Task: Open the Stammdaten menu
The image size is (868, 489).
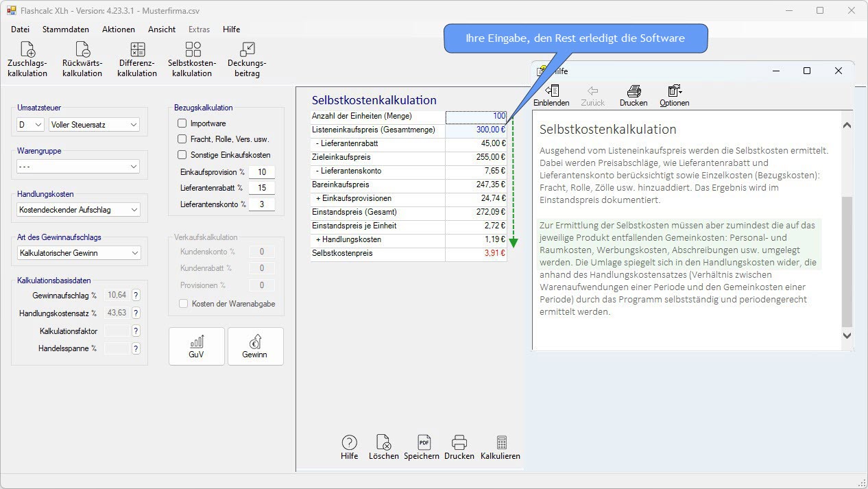Action: pyautogui.click(x=66, y=29)
